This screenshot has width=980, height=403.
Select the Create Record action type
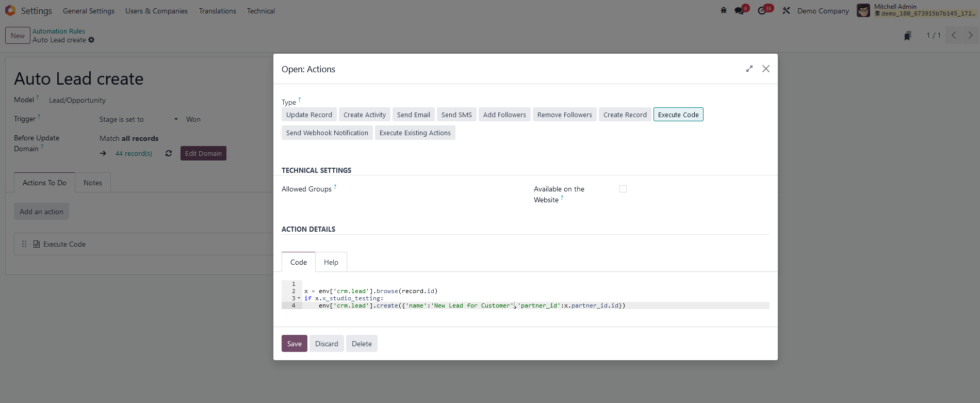625,115
